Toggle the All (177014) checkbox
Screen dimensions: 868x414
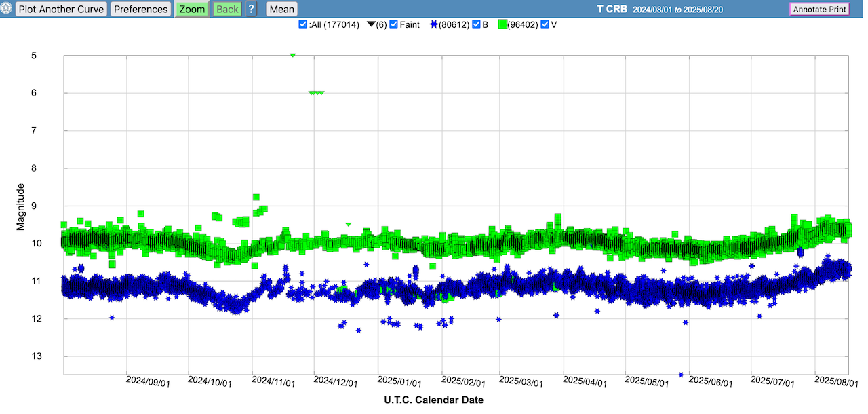coord(303,24)
